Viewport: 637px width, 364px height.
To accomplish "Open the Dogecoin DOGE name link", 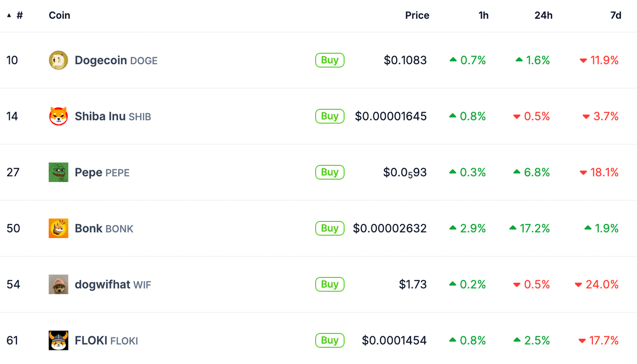I will click(116, 61).
